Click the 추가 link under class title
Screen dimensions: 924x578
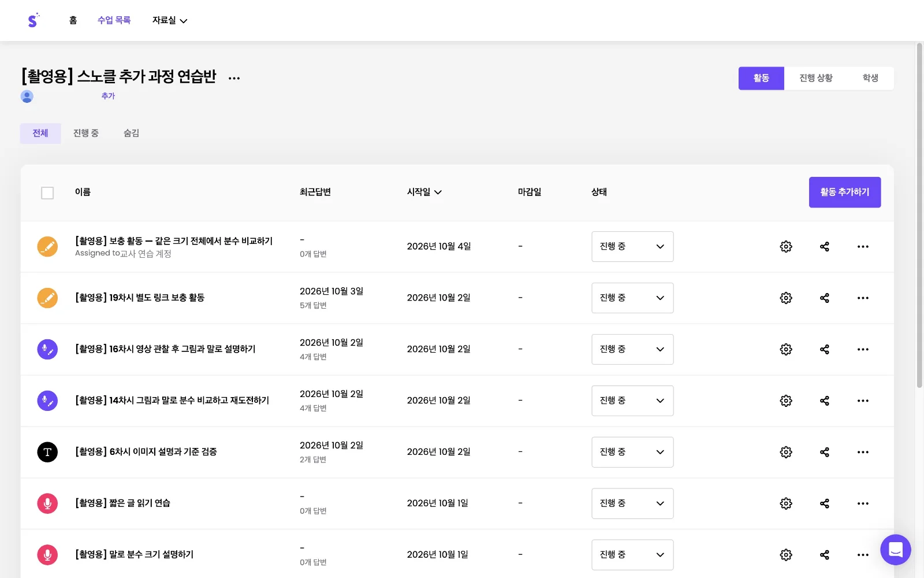tap(108, 96)
